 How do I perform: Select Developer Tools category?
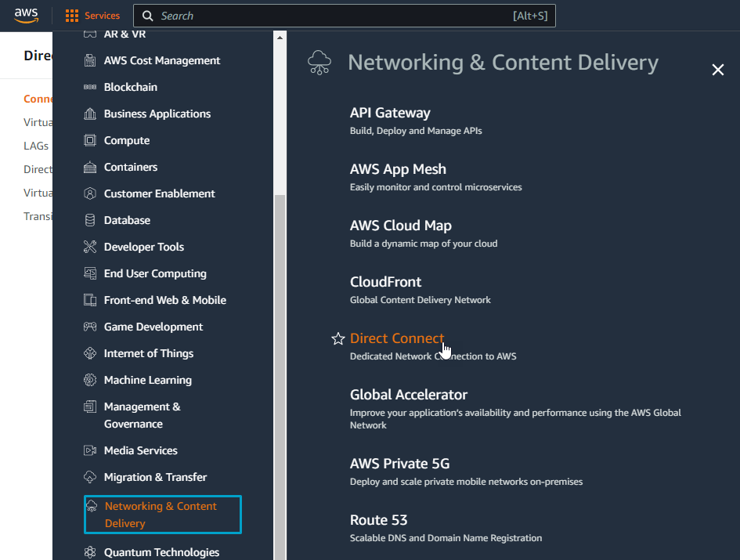(x=144, y=247)
